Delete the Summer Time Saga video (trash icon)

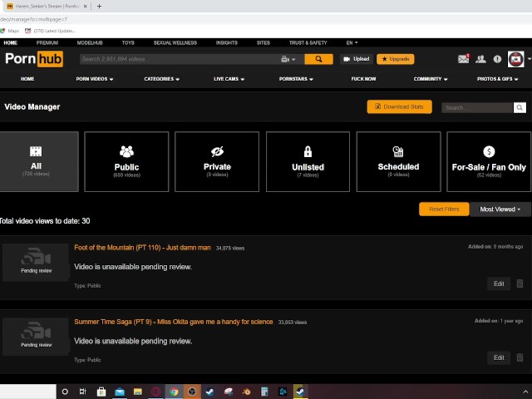point(520,357)
